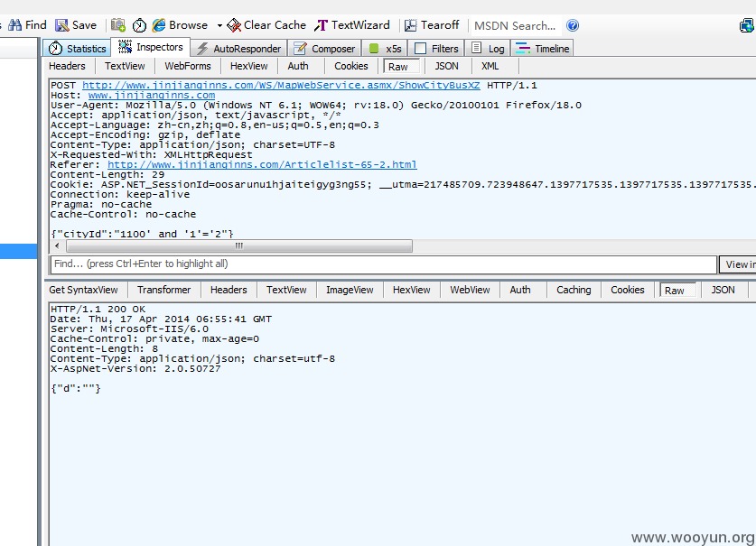Select the response TextView tab
Image resolution: width=756 pixels, height=546 pixels.
(x=286, y=290)
